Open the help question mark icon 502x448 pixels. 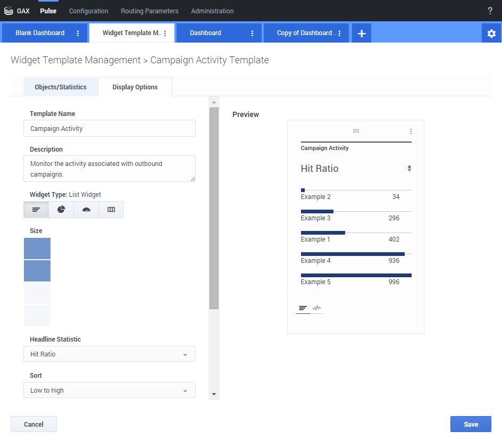click(490, 11)
